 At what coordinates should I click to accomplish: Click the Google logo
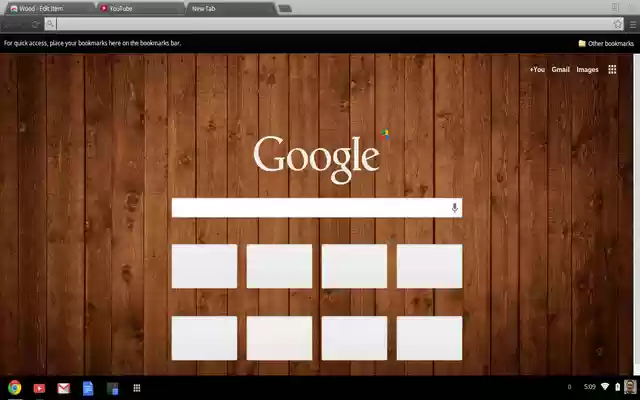point(317,159)
